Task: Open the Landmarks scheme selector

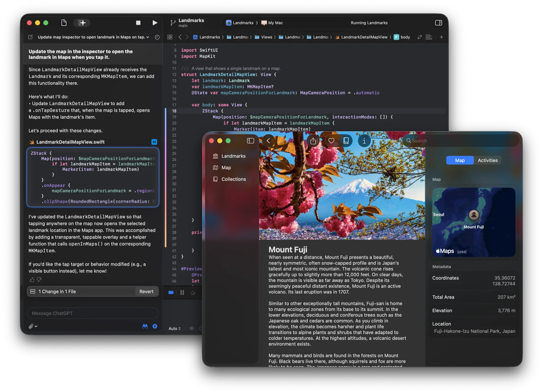Action: click(x=240, y=23)
